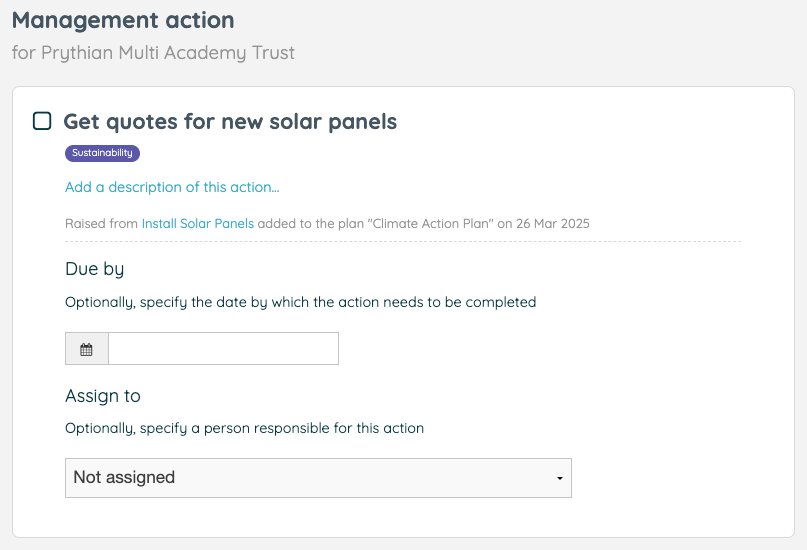Click the 26 Mar 2025 date text

[553, 224]
